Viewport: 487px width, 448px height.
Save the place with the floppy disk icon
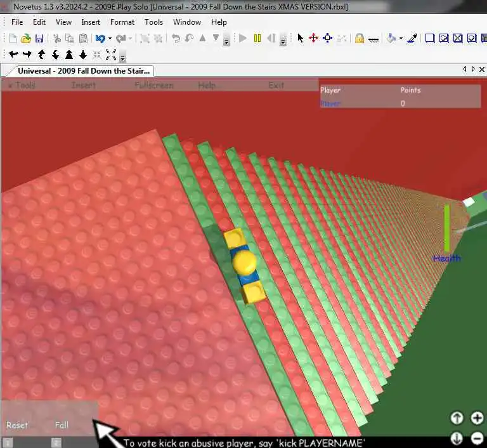(x=39, y=39)
